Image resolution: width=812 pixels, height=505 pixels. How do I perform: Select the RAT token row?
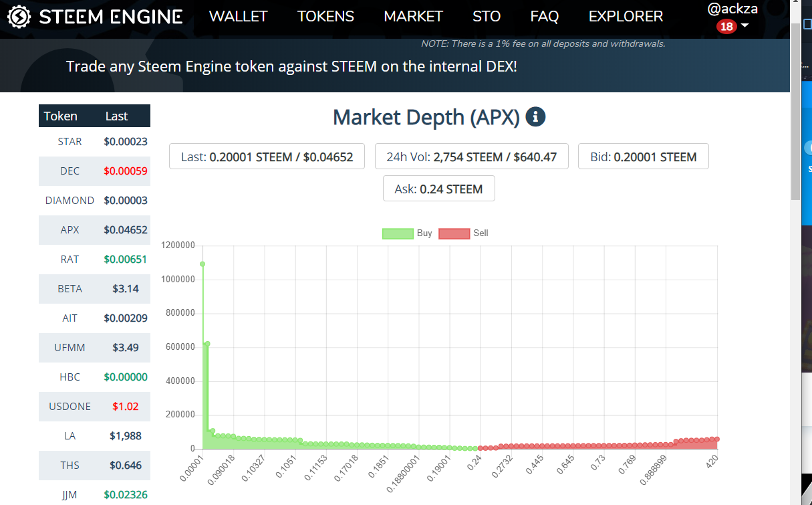(94, 260)
